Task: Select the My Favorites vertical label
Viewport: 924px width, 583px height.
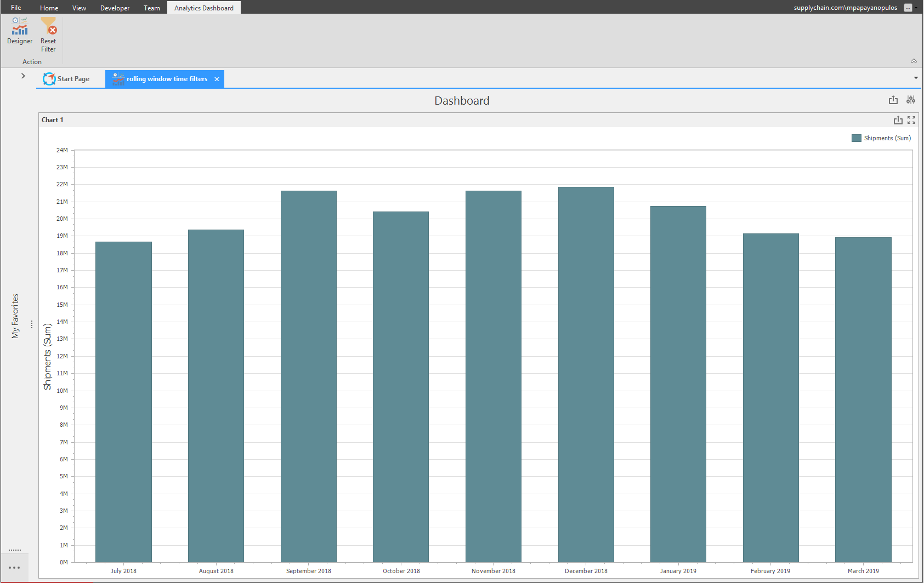Action: click(15, 316)
